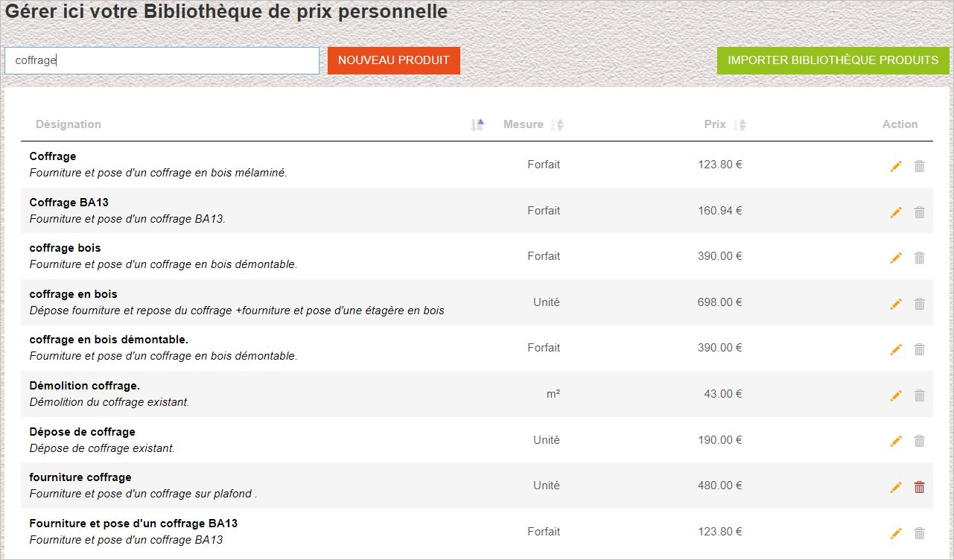954x560 pixels.
Task: Edit "Fourniture et pose d'un coffrage BA13"
Action: click(896, 532)
